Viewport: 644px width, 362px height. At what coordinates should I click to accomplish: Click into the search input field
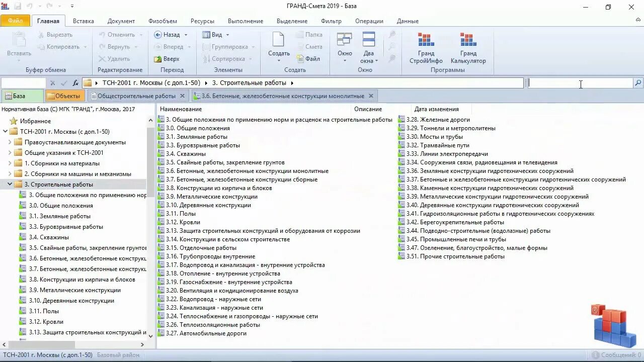click(x=580, y=83)
